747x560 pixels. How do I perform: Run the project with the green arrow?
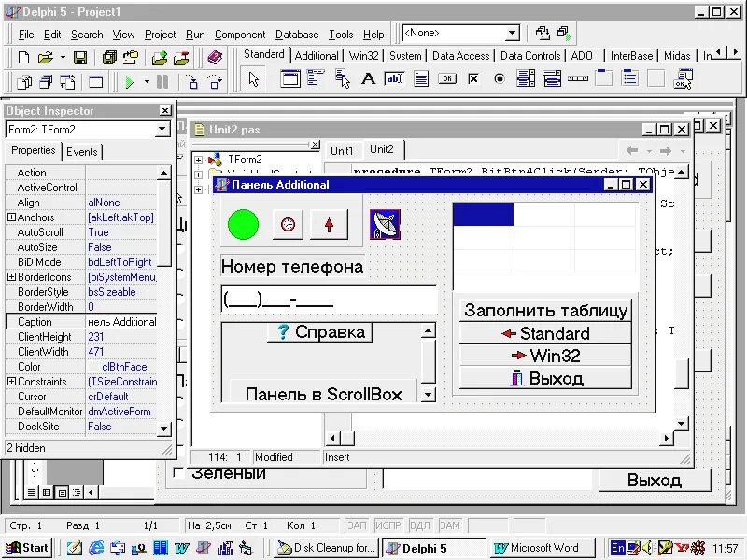[x=129, y=82]
